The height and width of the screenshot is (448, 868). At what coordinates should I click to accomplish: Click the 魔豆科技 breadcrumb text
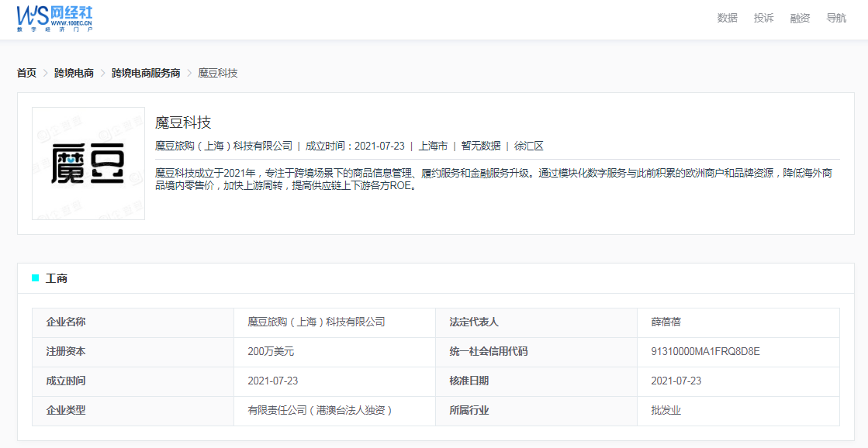tap(218, 73)
